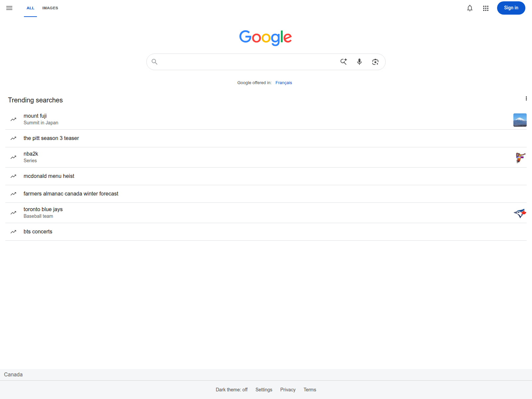Image resolution: width=532 pixels, height=399 pixels.
Task: Open the hamburger main menu
Action: [9, 8]
